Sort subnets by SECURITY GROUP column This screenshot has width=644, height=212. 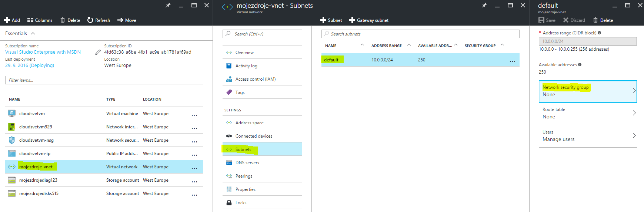(480, 46)
